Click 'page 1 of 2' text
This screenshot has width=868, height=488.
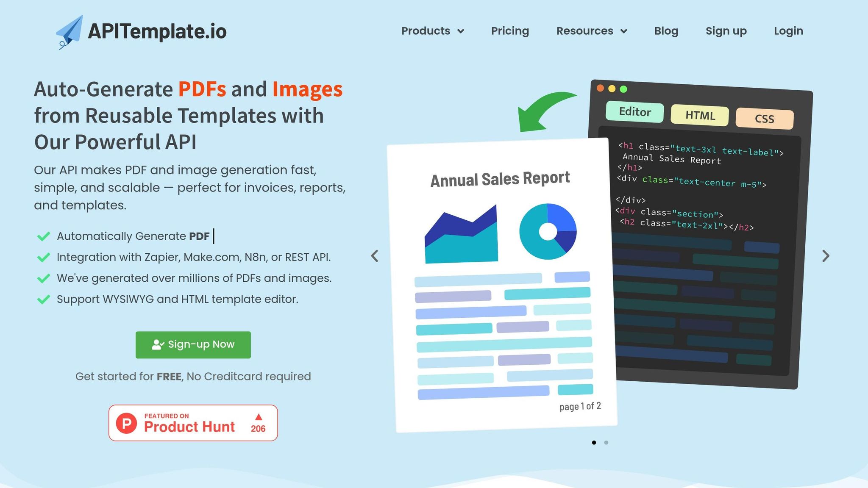(x=580, y=406)
